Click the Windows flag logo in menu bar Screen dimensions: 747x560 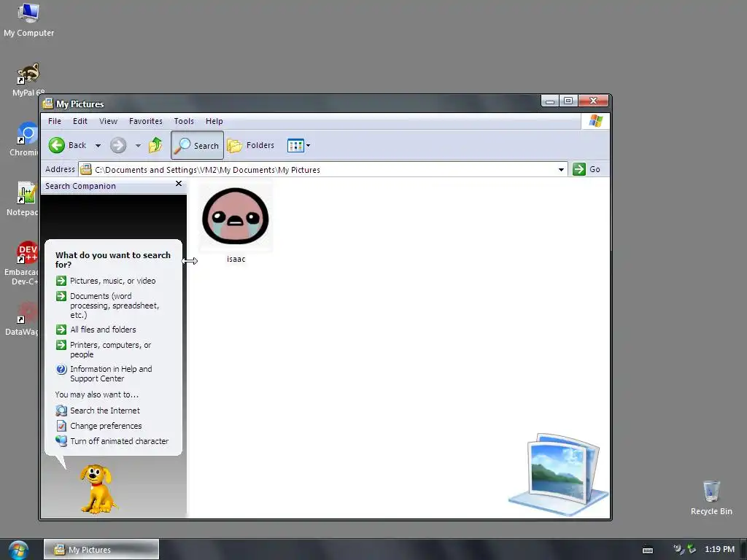[595, 120]
